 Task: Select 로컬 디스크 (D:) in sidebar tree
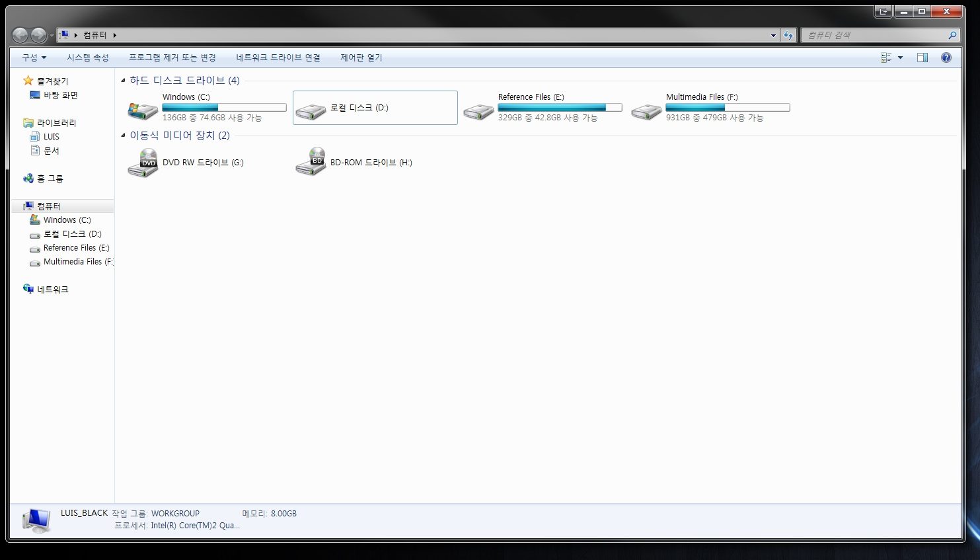tap(65, 234)
